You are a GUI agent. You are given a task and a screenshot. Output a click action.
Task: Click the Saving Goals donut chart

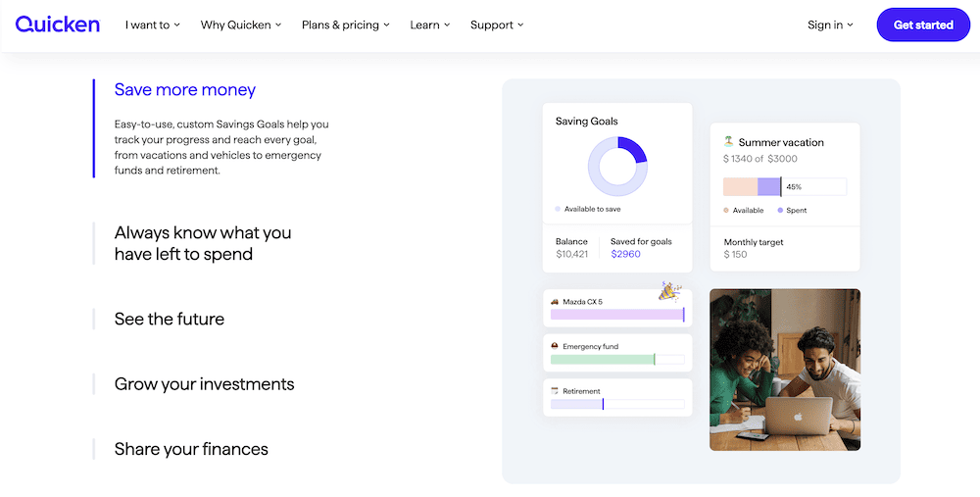617,167
